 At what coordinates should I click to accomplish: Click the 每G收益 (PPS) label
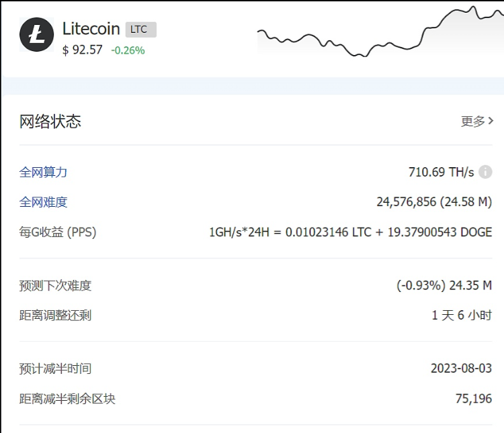click(x=58, y=232)
